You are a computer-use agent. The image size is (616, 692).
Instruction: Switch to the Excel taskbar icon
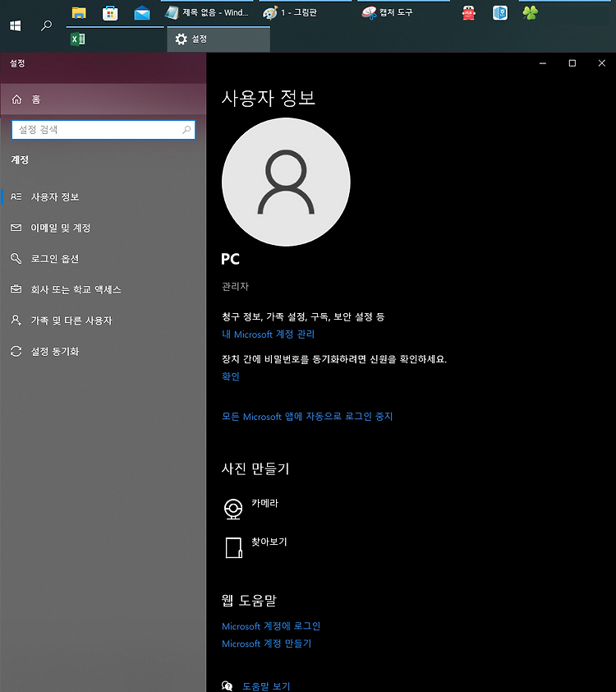click(78, 39)
